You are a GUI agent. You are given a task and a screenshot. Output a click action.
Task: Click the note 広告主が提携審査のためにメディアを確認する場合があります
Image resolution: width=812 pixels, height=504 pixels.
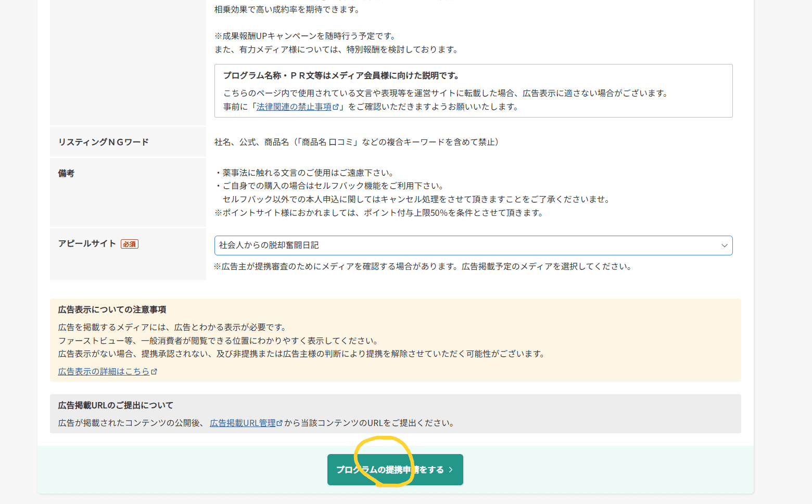424,266
